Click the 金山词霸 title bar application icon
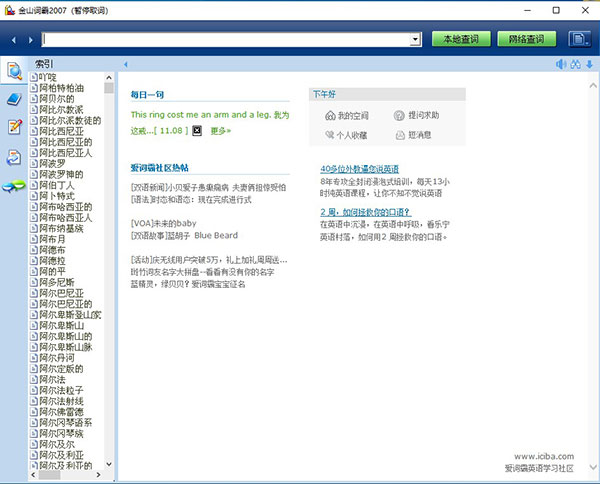Viewport: 600px width, 484px height. click(x=10, y=10)
